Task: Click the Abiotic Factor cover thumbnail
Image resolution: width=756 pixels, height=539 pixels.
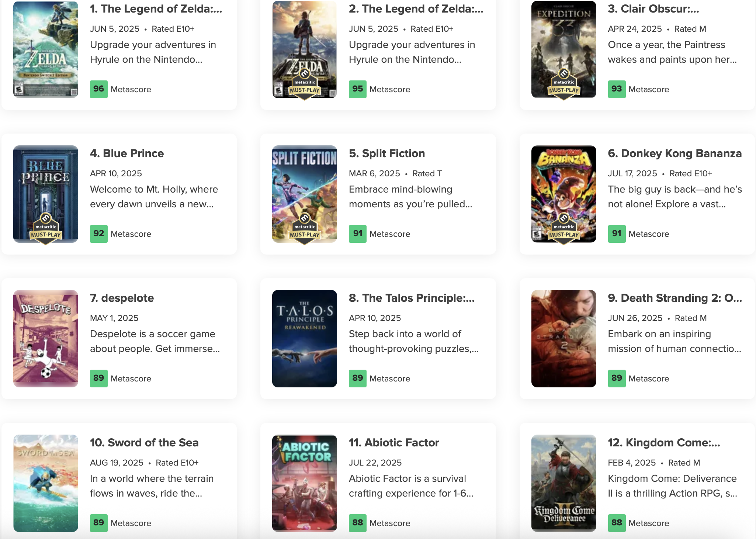Action: click(305, 483)
